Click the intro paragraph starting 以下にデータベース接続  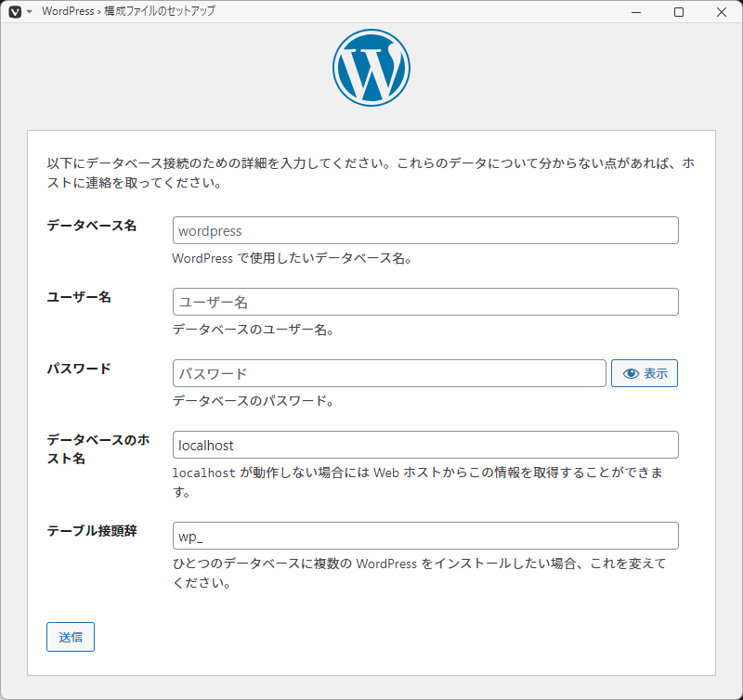point(371,173)
